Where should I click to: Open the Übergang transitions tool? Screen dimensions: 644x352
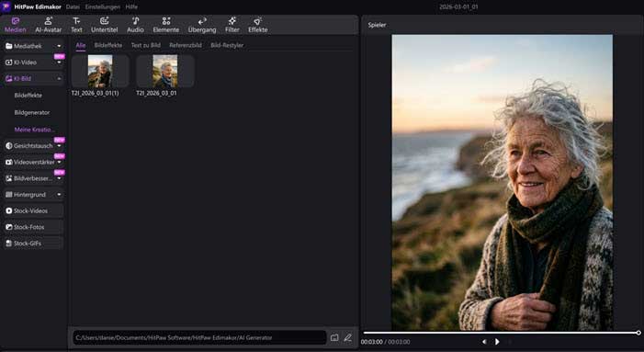pos(202,25)
